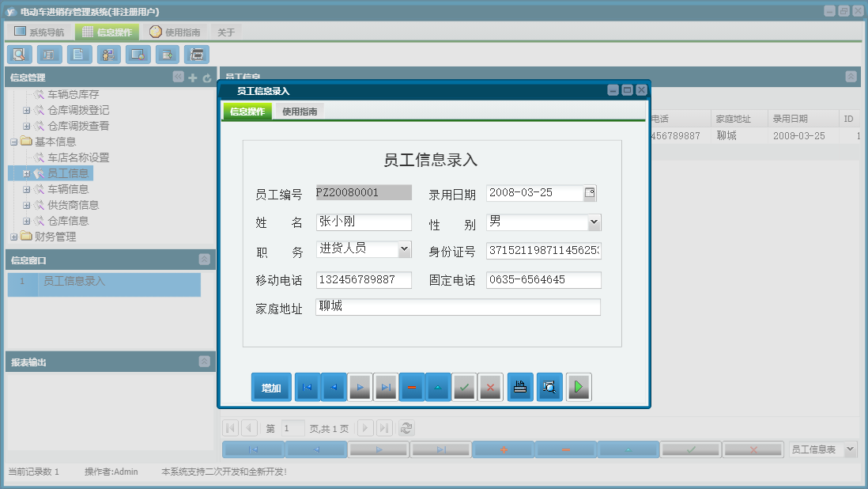Click the orange minus delete button in bottom bar
This screenshot has height=489, width=868.
[566, 449]
